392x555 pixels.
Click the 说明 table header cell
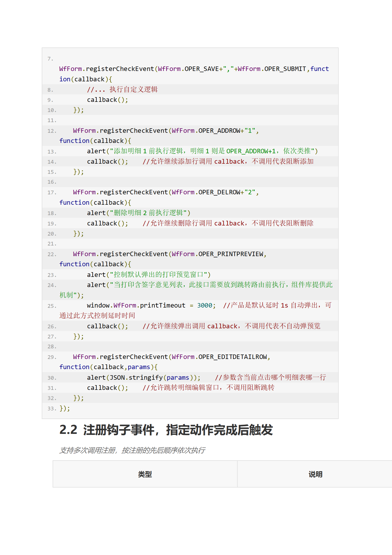(315, 474)
